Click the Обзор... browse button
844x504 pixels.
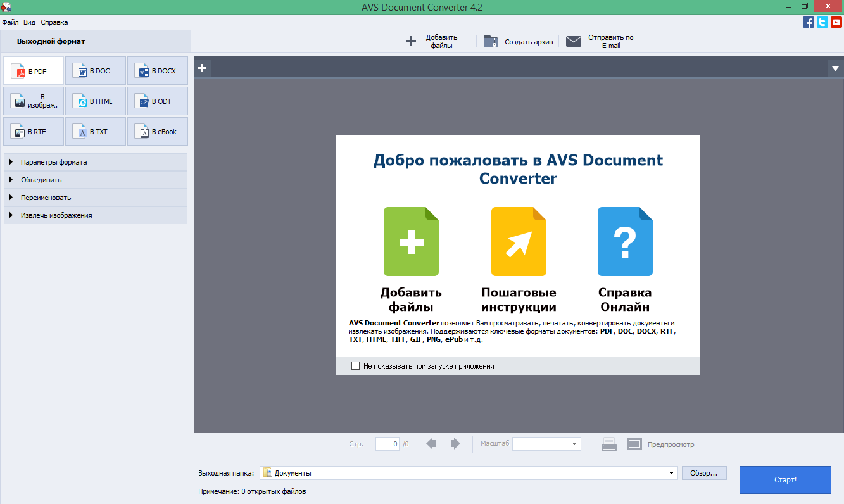[x=704, y=473]
